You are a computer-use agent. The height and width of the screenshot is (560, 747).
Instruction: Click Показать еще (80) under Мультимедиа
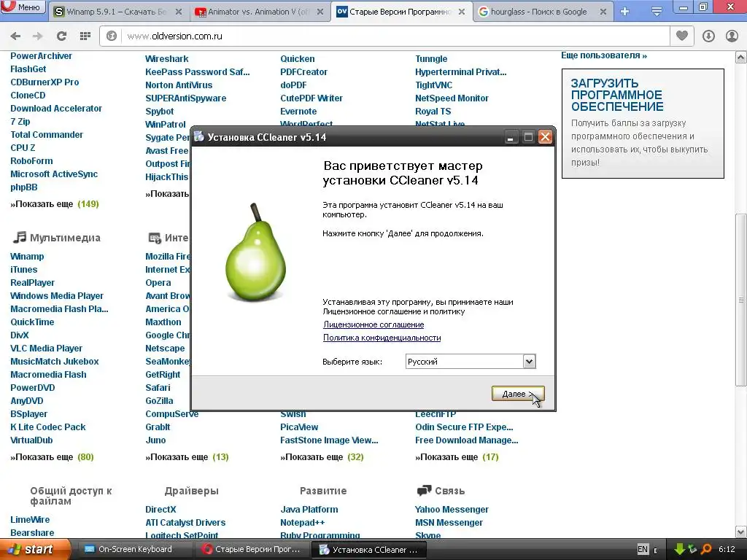pyautogui.click(x=52, y=457)
